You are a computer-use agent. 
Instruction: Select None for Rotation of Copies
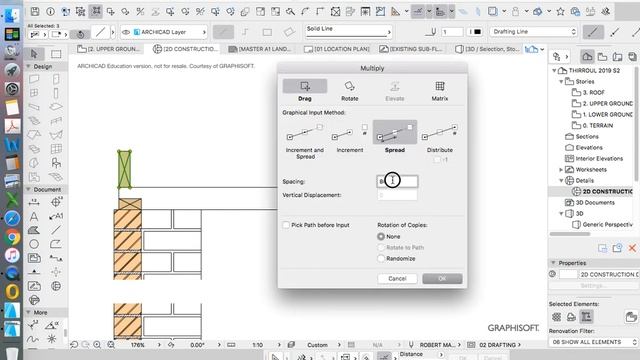[x=381, y=236]
